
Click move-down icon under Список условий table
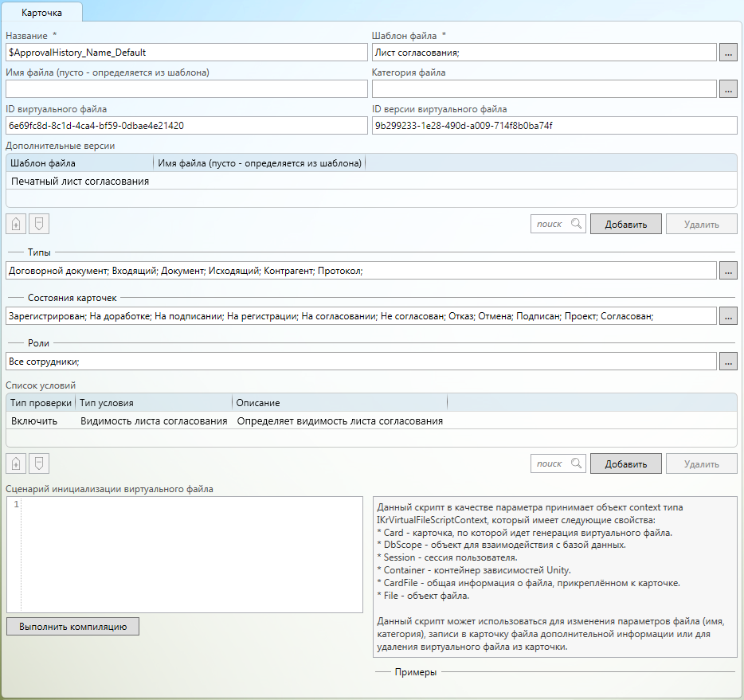tap(37, 463)
